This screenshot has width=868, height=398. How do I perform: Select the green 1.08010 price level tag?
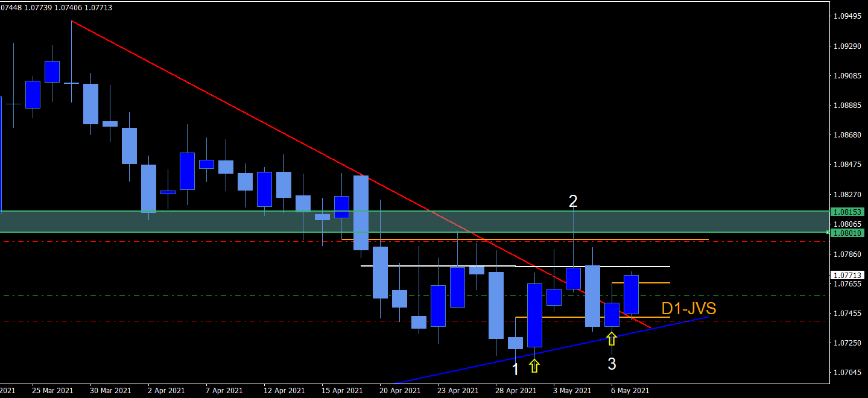tap(847, 233)
